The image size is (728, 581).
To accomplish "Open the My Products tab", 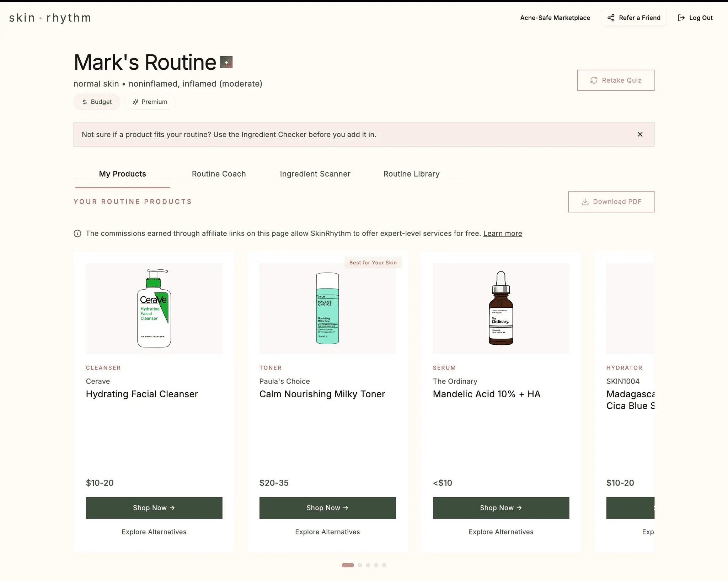I will [x=122, y=174].
